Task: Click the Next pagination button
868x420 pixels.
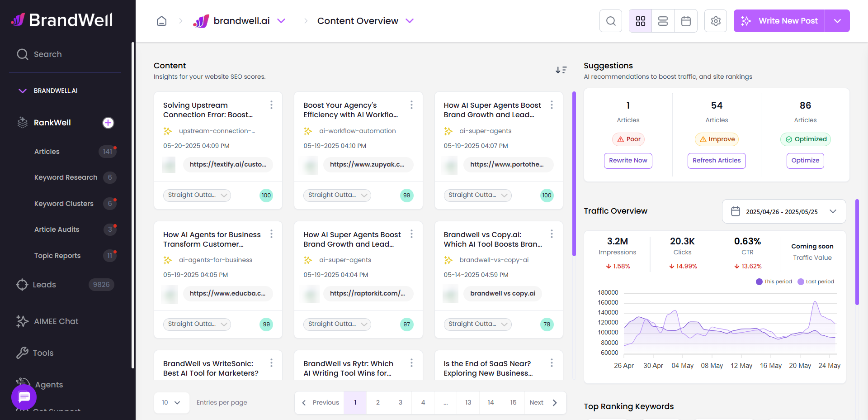Action: pos(544,402)
